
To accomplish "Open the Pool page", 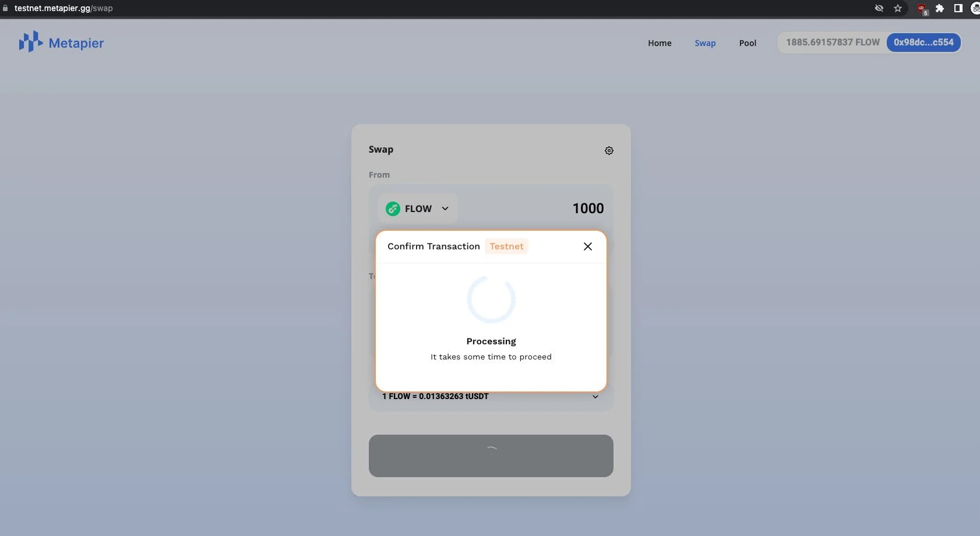I will [748, 43].
